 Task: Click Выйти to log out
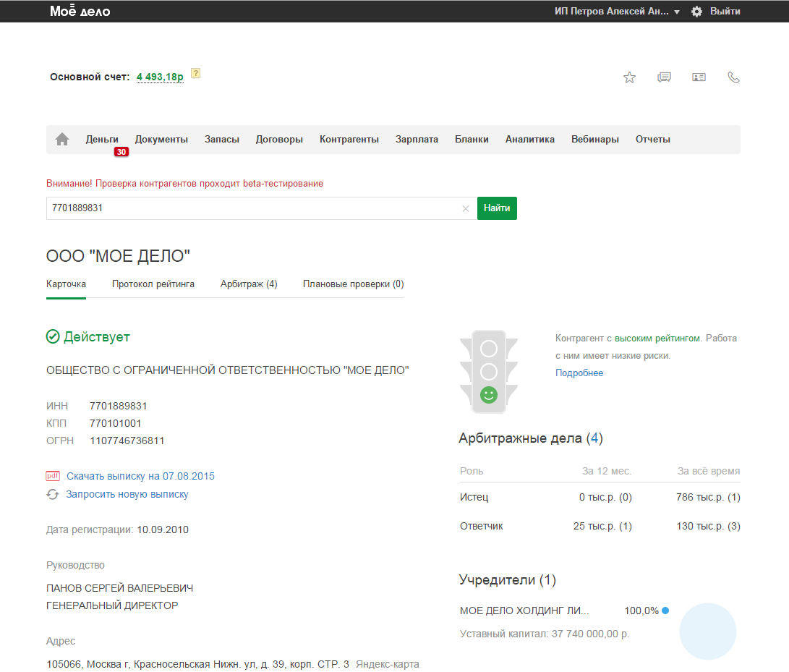click(x=725, y=12)
